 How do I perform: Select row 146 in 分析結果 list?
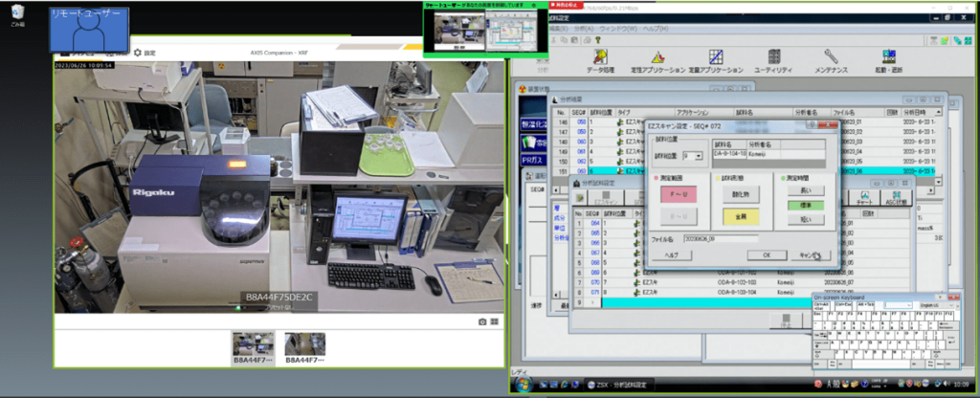coord(742,122)
